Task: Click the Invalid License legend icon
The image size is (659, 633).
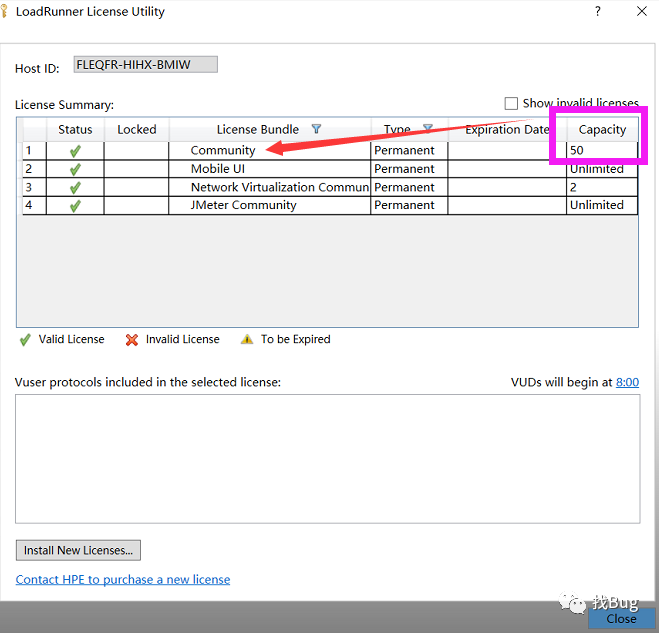Action: (x=132, y=340)
